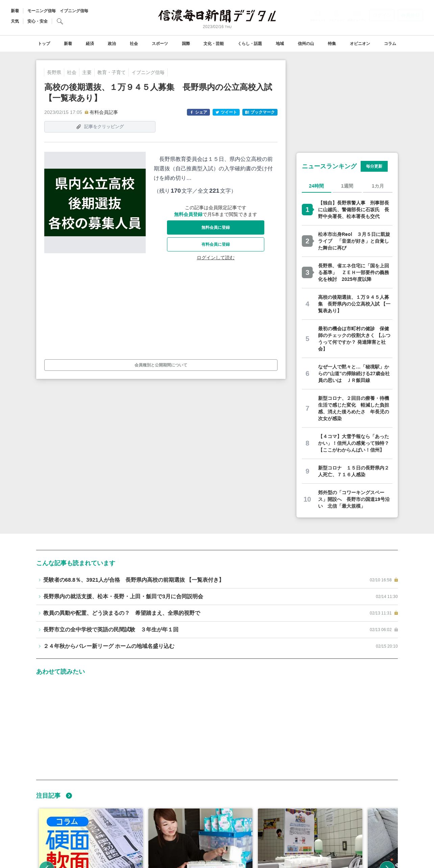Open 教員の異動や配置、どう決まるの article

(x=122, y=613)
